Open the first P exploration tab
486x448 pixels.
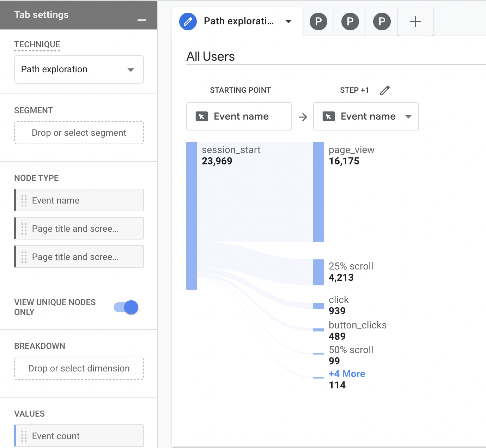pyautogui.click(x=318, y=21)
